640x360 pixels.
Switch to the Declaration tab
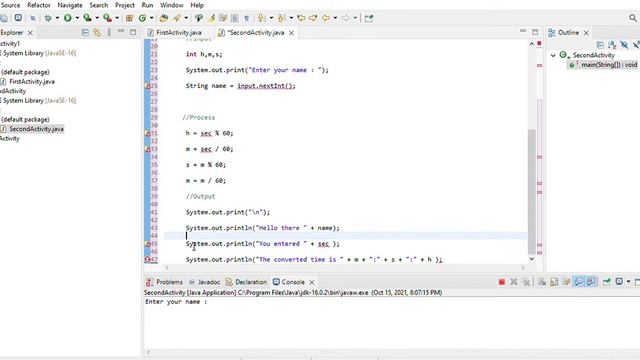click(x=246, y=282)
